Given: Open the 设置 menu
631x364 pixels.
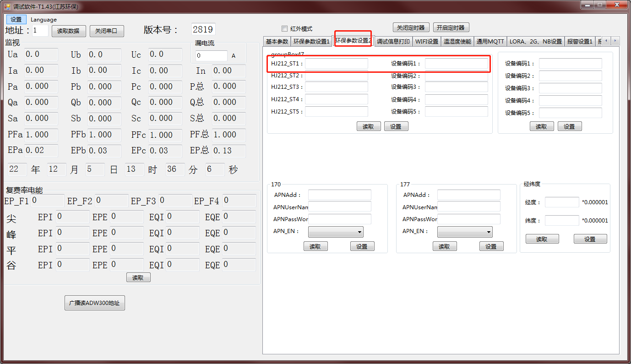Looking at the screenshot, I should pyautogui.click(x=16, y=20).
